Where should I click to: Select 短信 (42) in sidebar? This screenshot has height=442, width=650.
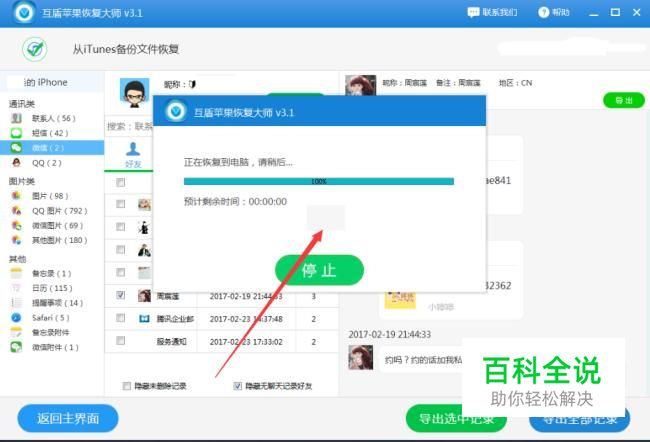pos(52,133)
